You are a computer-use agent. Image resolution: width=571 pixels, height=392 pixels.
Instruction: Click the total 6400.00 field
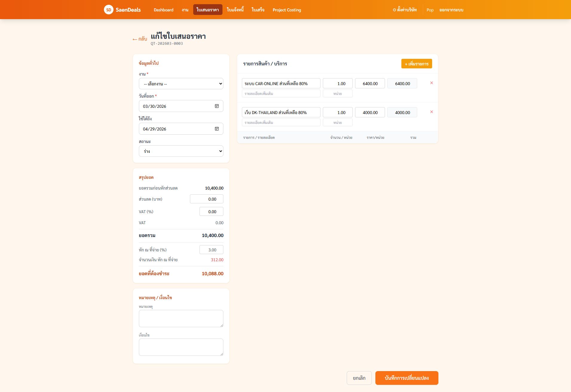402,84
